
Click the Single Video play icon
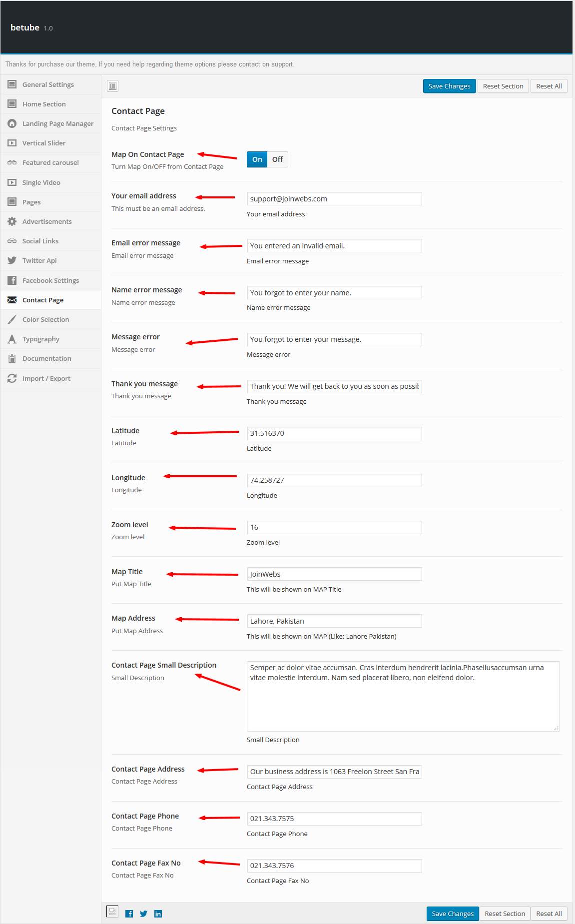point(12,182)
